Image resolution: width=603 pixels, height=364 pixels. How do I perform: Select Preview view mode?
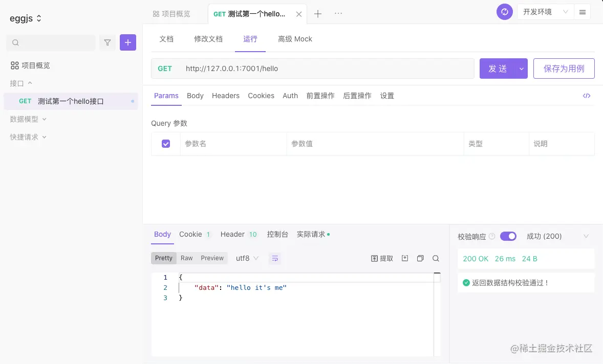[212, 258]
